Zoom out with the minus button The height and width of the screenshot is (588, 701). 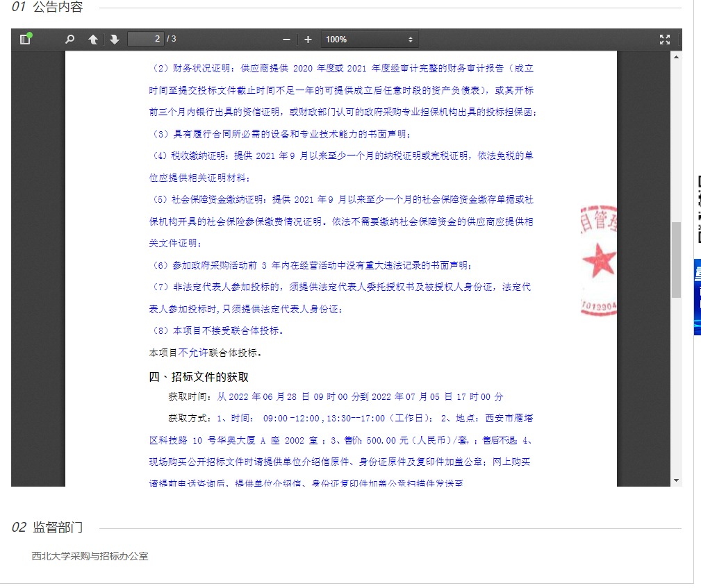(x=286, y=40)
